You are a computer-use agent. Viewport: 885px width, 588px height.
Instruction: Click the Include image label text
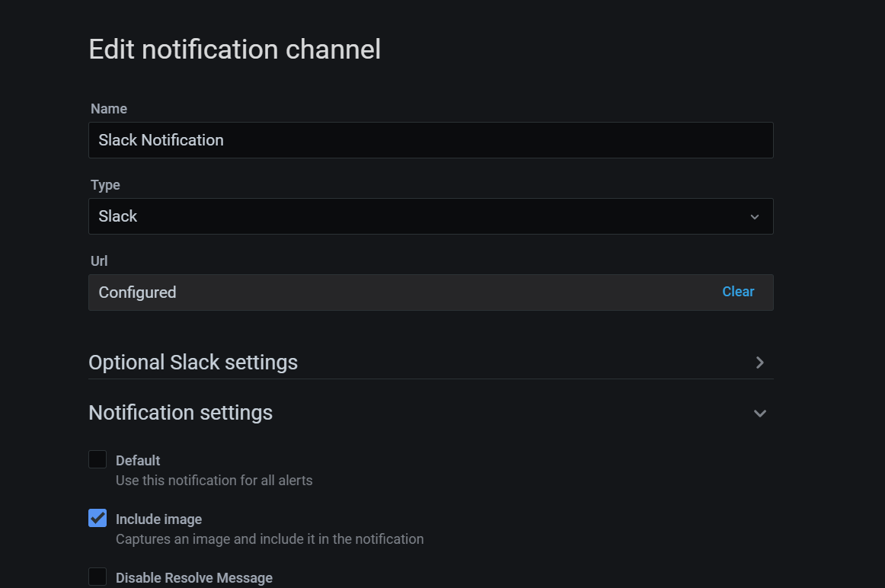tap(158, 519)
